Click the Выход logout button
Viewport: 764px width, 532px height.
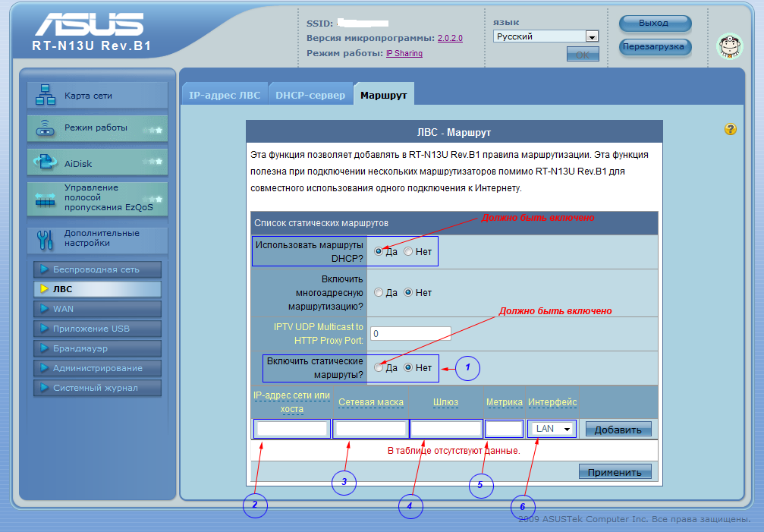pyautogui.click(x=655, y=23)
